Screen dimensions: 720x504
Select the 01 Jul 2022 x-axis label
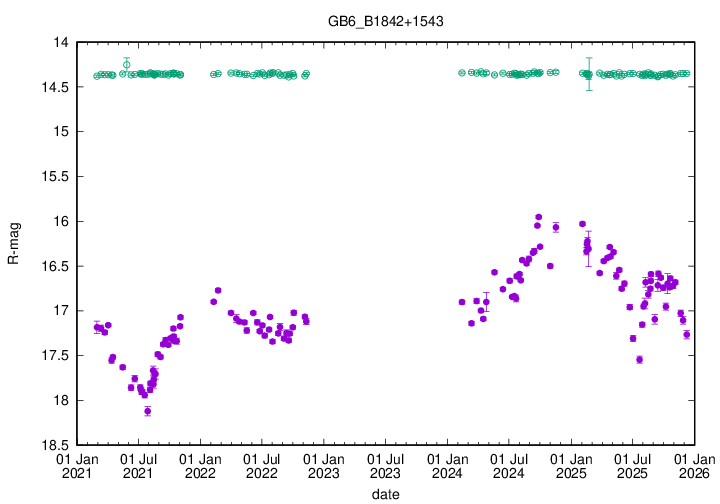262,465
